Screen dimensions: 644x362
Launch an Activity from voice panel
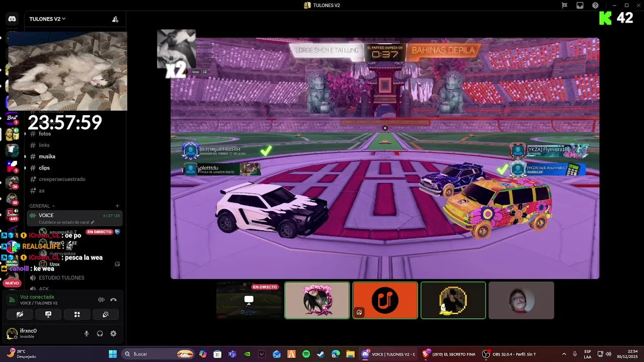[x=77, y=314]
